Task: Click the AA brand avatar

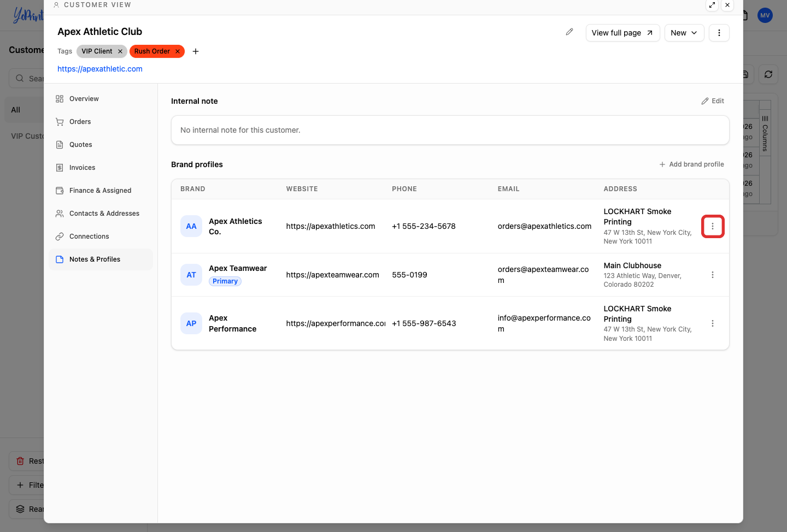Action: pos(191,226)
